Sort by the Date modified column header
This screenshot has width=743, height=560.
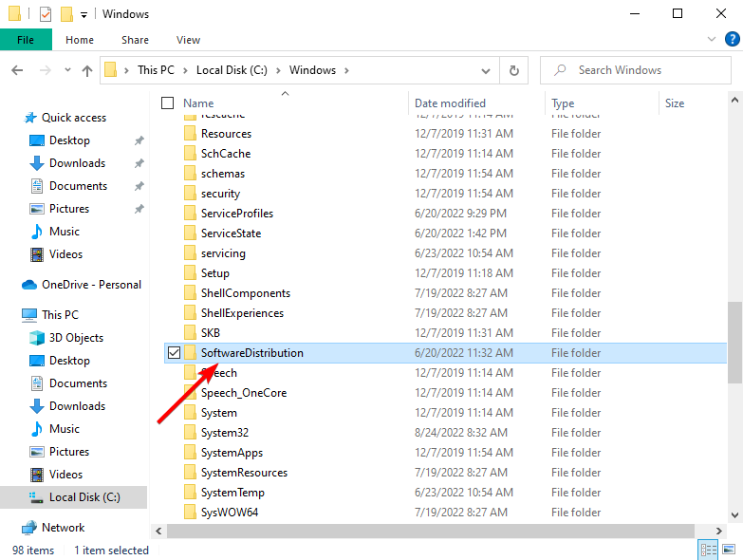point(450,103)
